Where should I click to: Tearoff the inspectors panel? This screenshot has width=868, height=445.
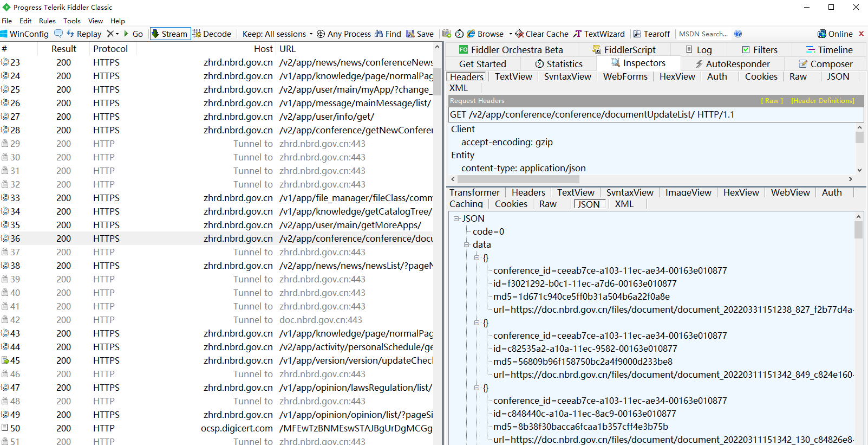coord(651,34)
